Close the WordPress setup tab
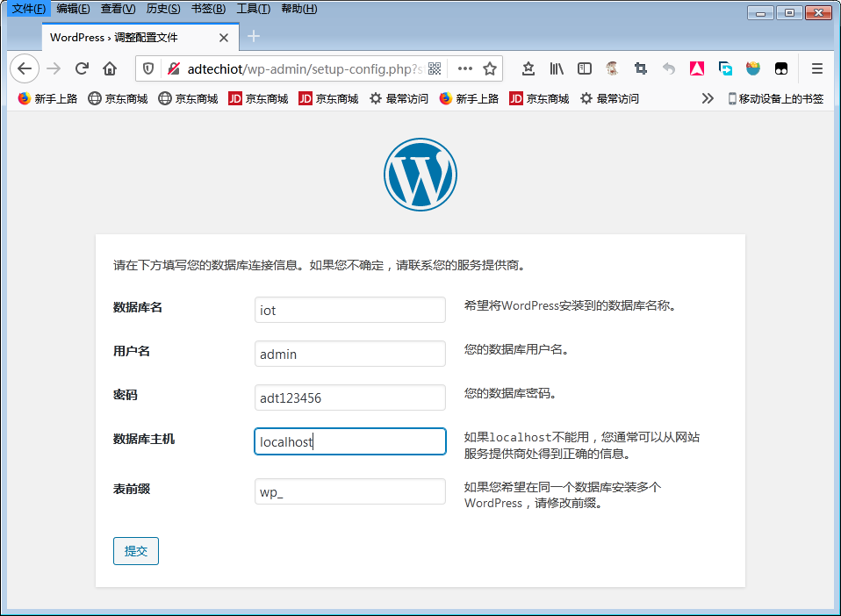 pos(224,38)
